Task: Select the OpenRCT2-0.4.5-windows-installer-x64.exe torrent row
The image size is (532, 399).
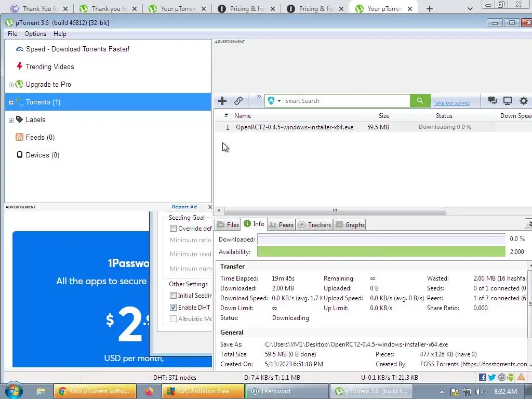Action: pyautogui.click(x=373, y=127)
